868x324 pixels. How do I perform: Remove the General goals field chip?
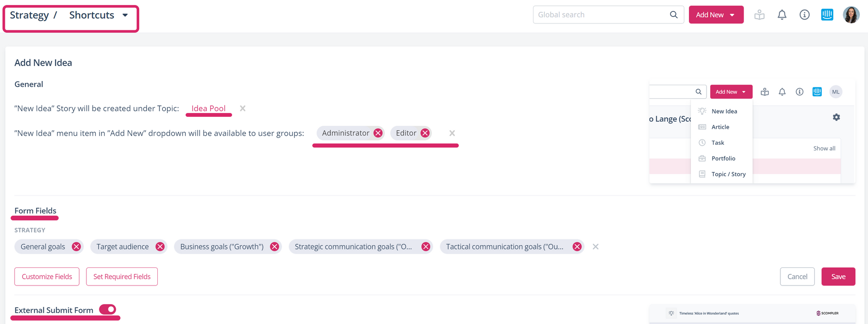tap(76, 247)
